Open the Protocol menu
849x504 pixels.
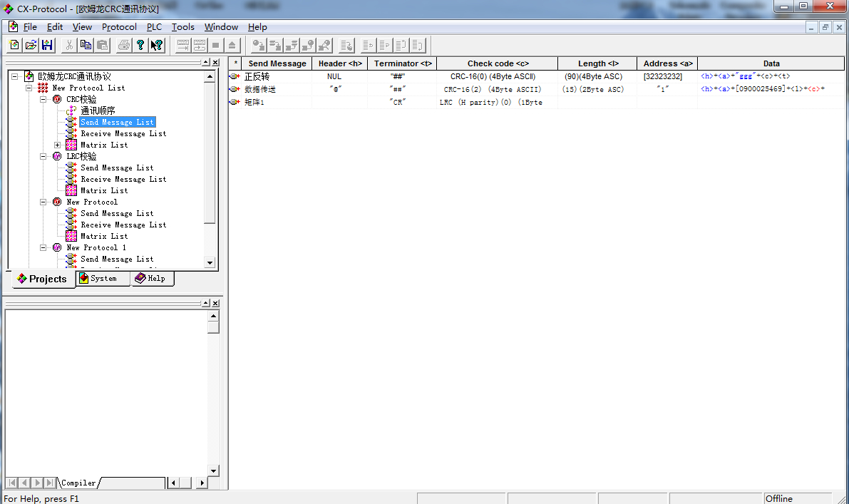[119, 27]
